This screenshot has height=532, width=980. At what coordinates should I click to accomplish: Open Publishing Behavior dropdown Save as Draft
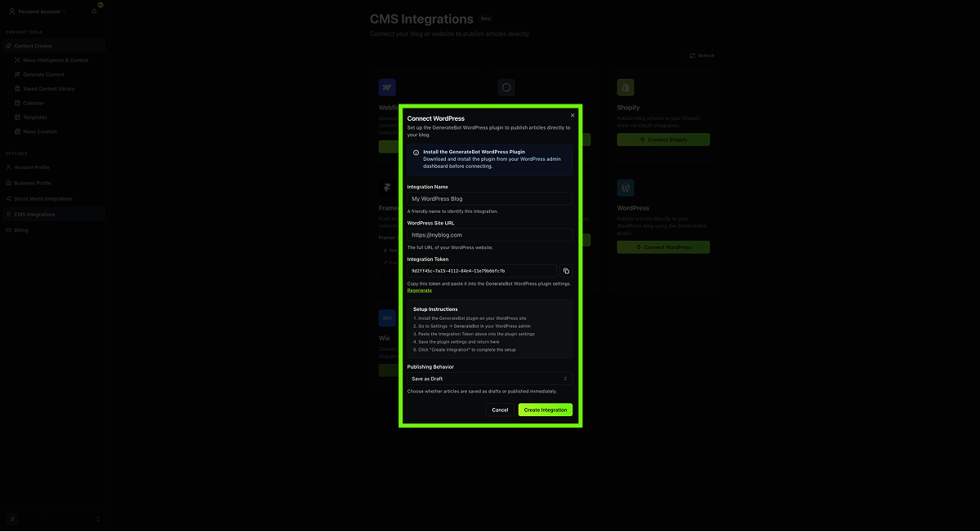click(490, 379)
